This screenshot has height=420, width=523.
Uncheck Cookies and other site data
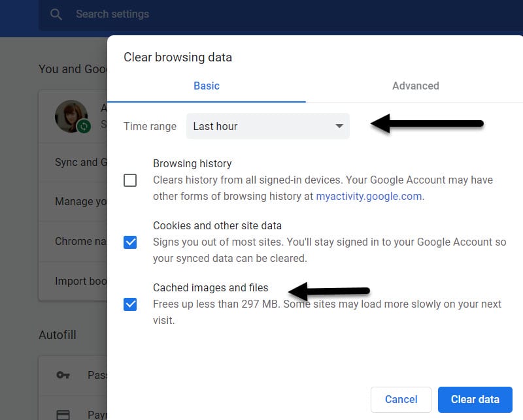[x=130, y=242]
